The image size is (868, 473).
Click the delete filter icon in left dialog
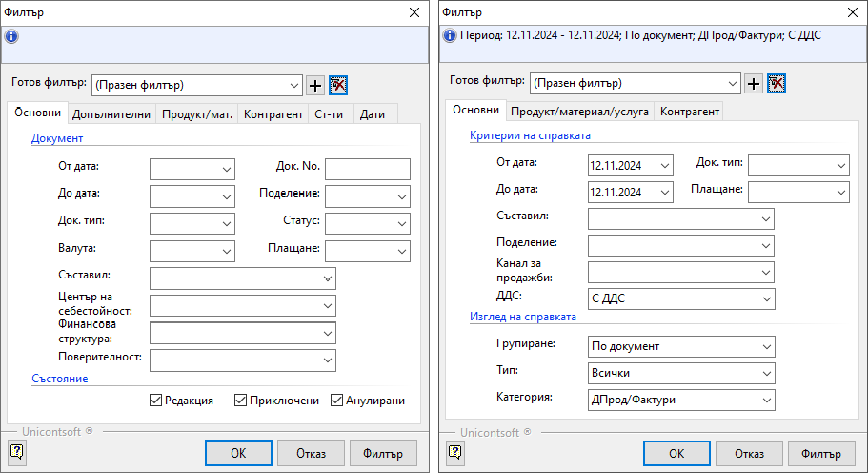(338, 85)
